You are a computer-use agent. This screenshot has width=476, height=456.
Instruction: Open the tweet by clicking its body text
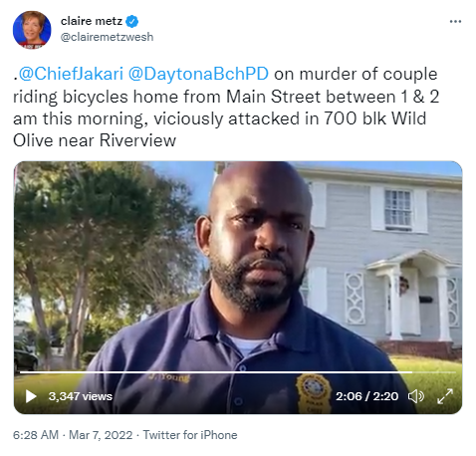(226, 108)
